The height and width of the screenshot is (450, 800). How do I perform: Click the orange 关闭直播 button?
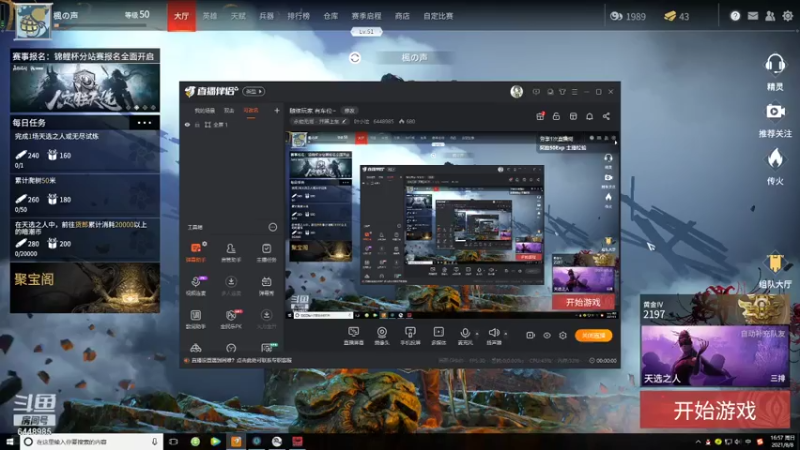593,335
